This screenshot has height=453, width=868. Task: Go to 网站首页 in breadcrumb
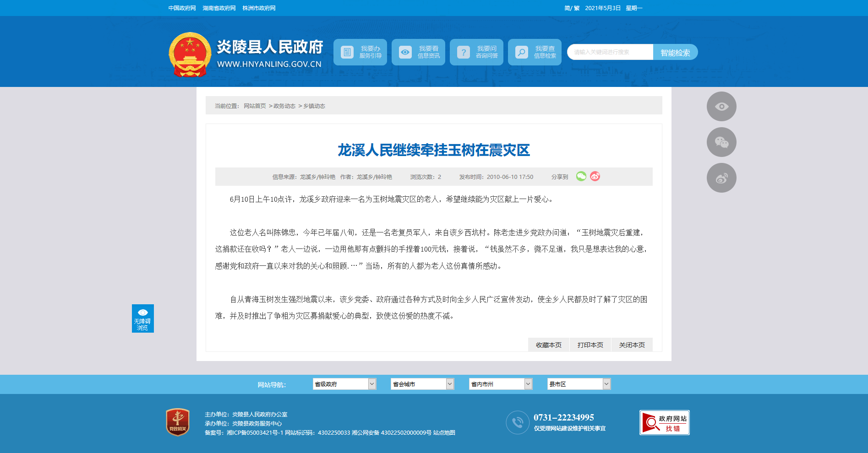coord(255,106)
